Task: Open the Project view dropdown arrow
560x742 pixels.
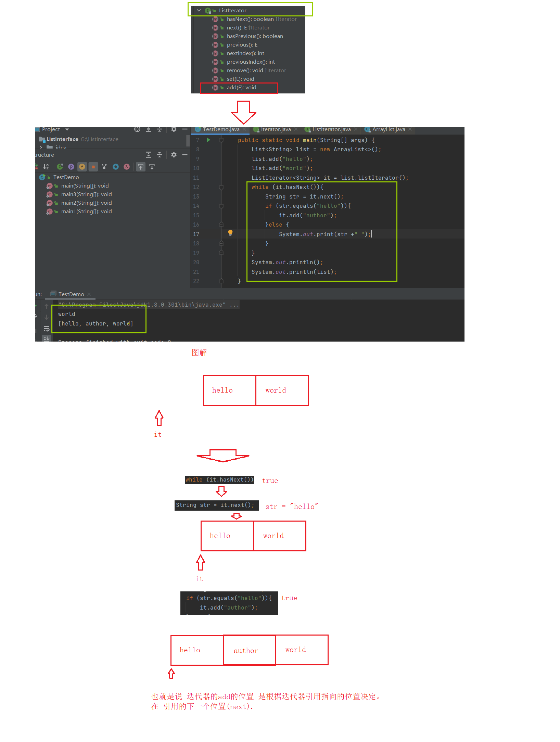Action: (67, 130)
